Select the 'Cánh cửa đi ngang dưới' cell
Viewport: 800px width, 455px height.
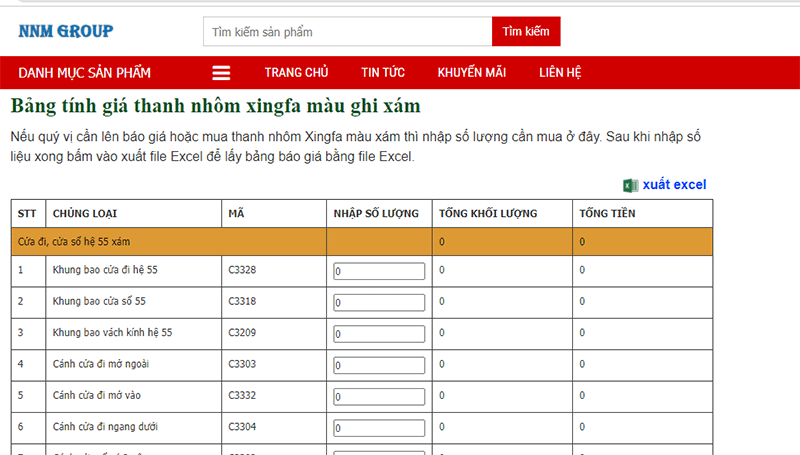(134, 428)
